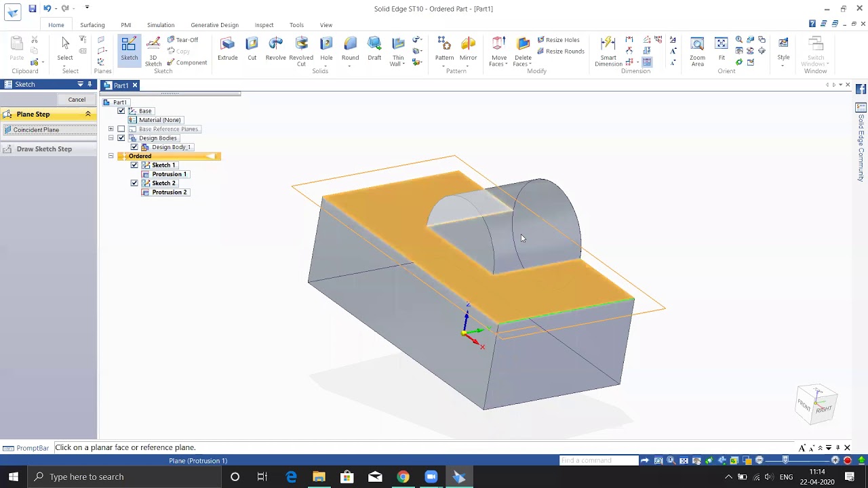Expand Base Reference Planes tree node

click(x=111, y=129)
